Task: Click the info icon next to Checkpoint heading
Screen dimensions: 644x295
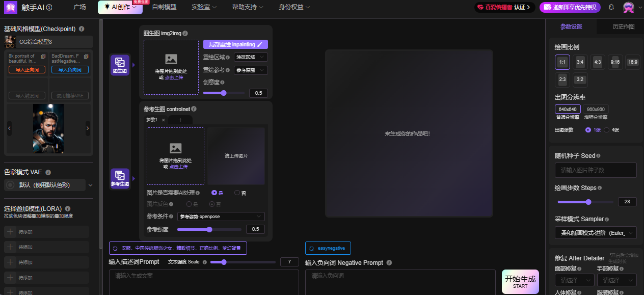Action: click(x=81, y=29)
